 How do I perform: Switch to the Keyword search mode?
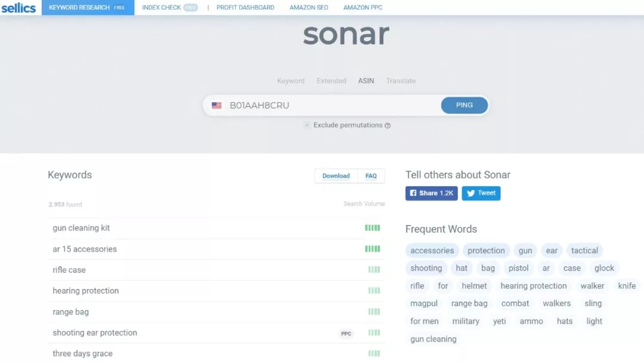pyautogui.click(x=291, y=81)
